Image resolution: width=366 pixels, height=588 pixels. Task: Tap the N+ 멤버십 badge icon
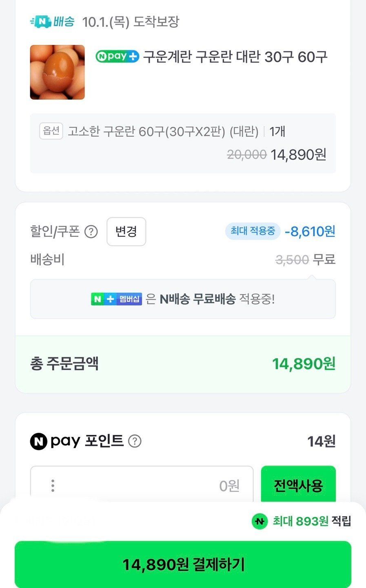tap(117, 299)
